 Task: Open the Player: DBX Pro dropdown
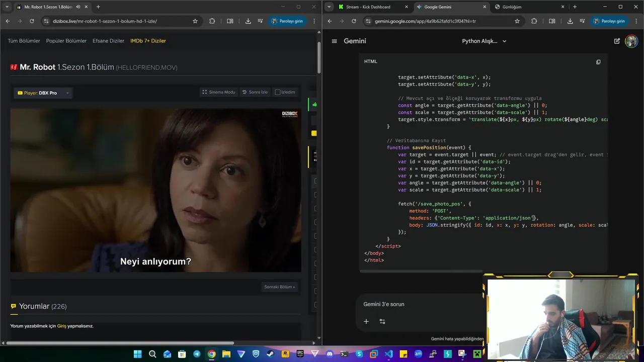pyautogui.click(x=43, y=93)
